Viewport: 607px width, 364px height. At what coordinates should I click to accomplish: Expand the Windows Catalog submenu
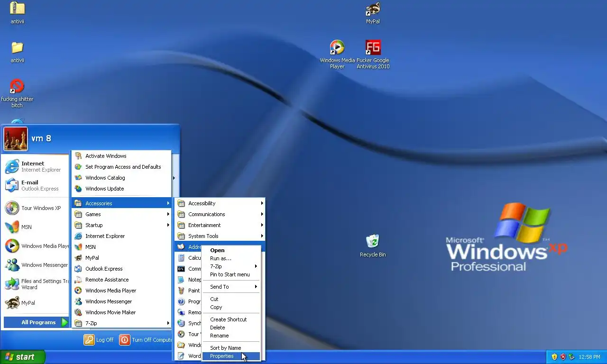pyautogui.click(x=121, y=178)
